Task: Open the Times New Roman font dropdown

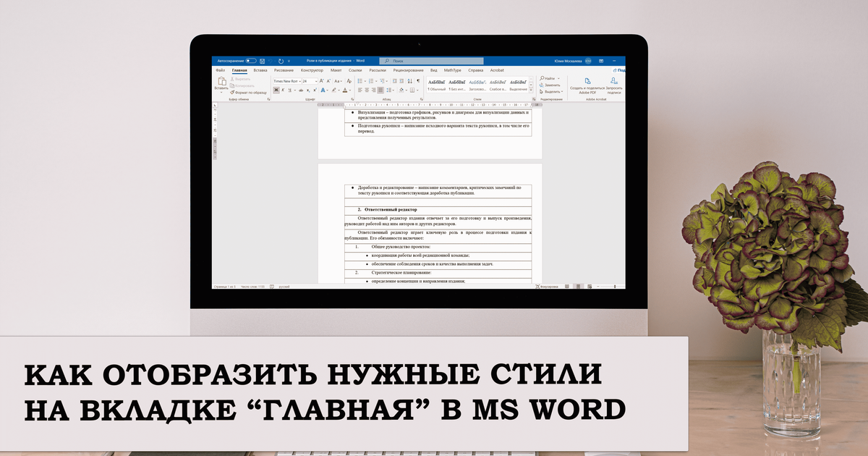Action: point(299,81)
